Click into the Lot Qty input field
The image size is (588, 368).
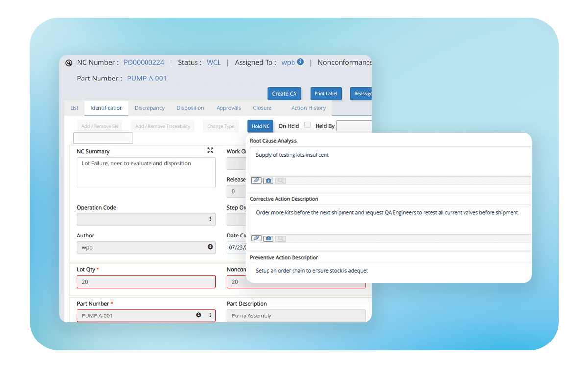click(146, 282)
